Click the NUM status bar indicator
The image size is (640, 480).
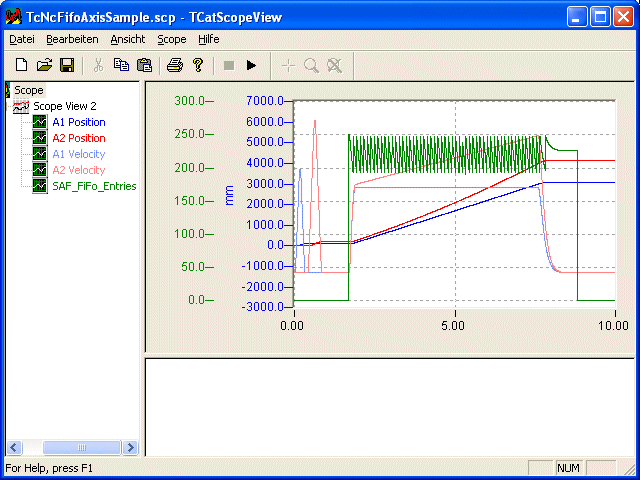(569, 468)
